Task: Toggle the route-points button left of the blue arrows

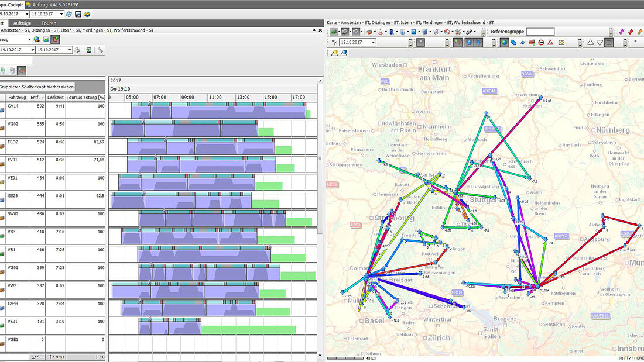Action: coord(458,42)
